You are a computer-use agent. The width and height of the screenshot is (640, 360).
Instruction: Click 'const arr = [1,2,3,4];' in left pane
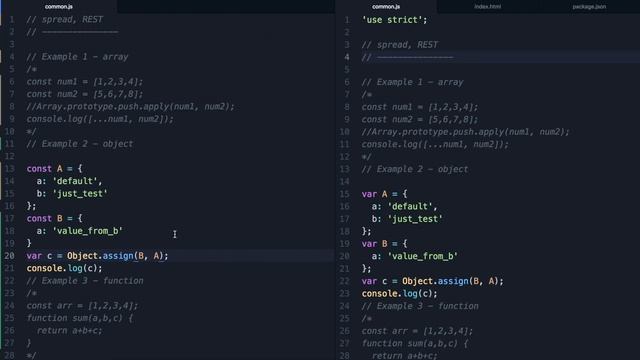click(82, 306)
